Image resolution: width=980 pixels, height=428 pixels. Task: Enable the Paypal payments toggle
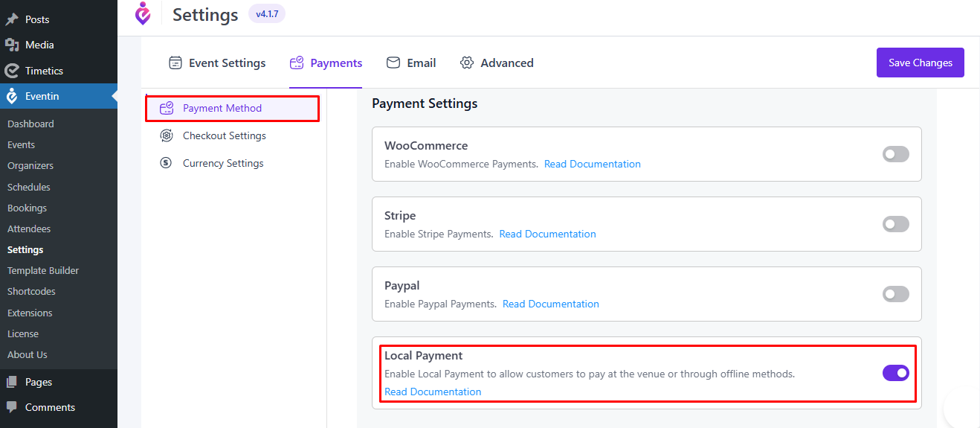tap(895, 294)
